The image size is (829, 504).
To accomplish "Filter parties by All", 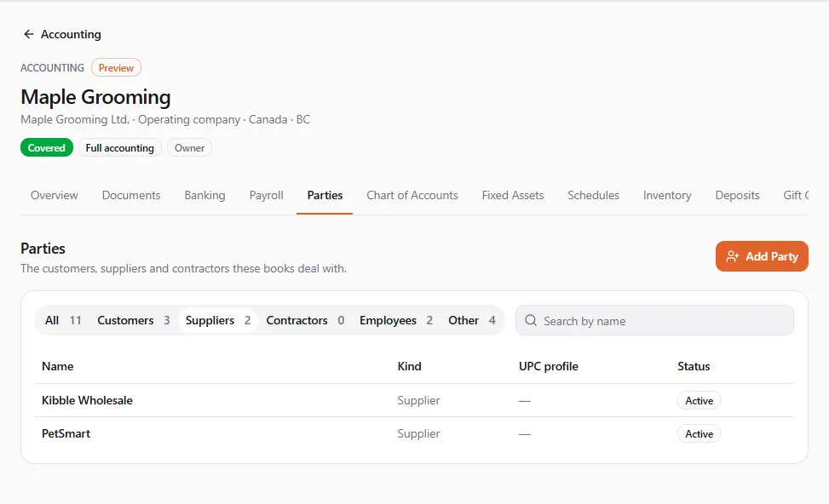I will (63, 321).
